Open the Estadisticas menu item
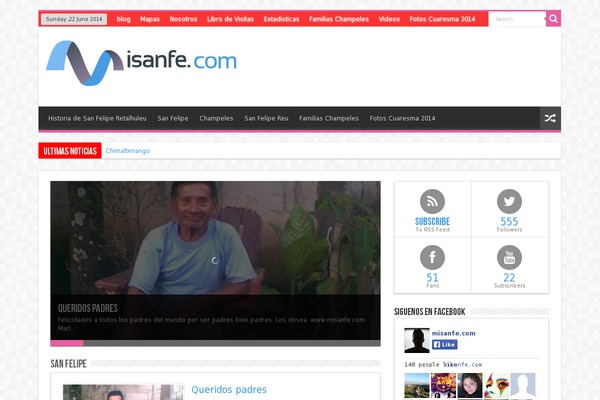The height and width of the screenshot is (400, 600). pyautogui.click(x=281, y=19)
